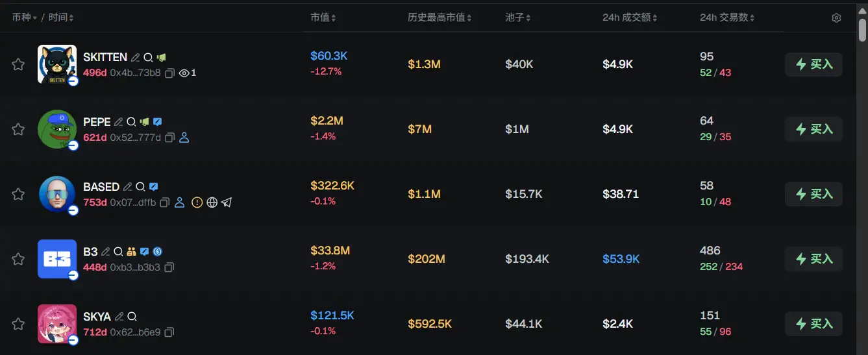Click 买入 button for SKYA

point(813,324)
